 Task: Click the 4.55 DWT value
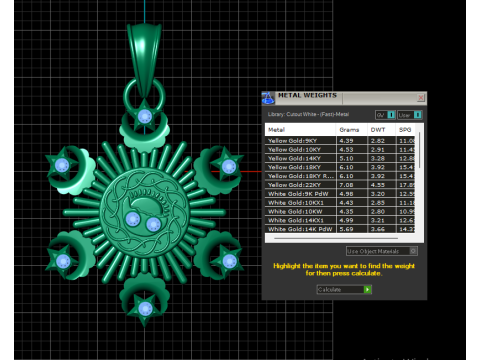(378, 185)
